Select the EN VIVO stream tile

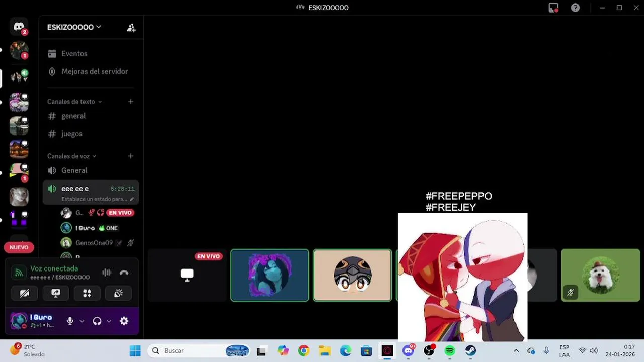point(187,275)
